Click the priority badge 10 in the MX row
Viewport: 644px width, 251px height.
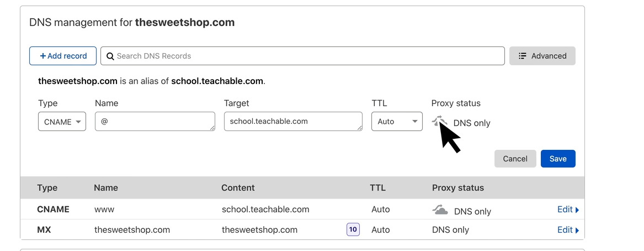[x=353, y=229]
